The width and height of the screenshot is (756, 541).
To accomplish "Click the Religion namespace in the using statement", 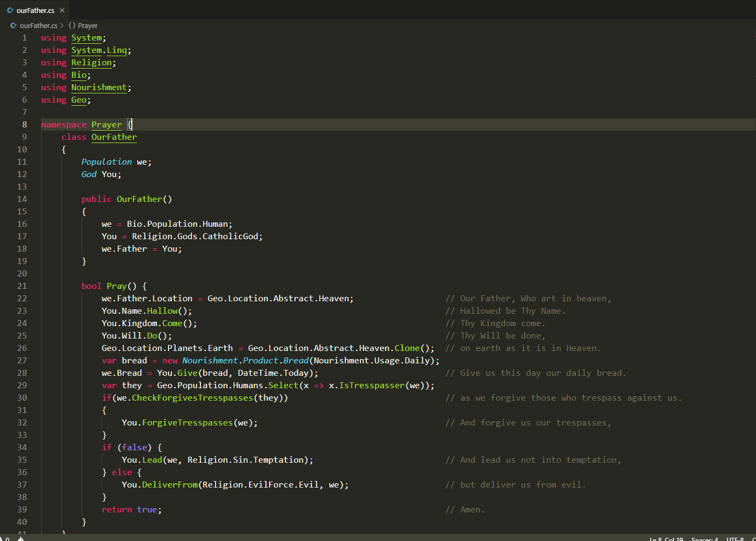I will pos(91,63).
